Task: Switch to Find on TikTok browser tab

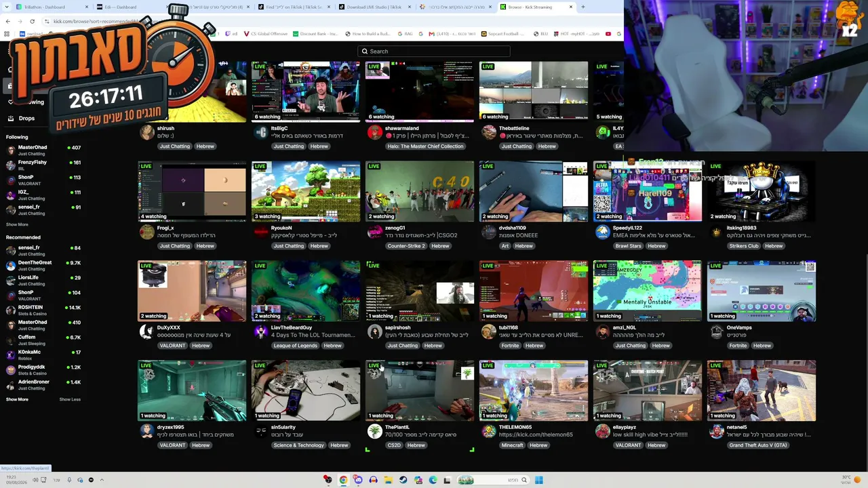Action: [x=294, y=7]
